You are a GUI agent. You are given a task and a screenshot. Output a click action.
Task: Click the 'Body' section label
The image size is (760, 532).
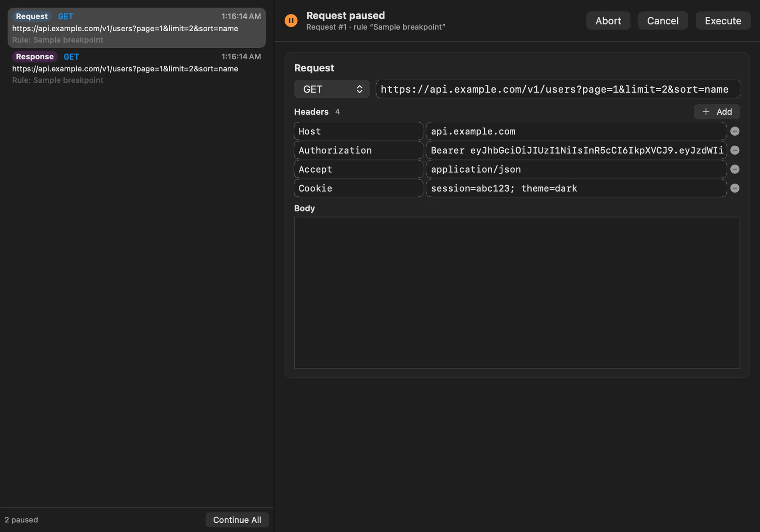(x=304, y=208)
